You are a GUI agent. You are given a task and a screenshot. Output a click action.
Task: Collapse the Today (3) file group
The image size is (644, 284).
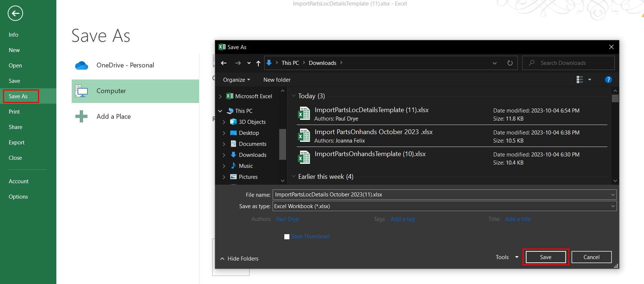click(293, 96)
